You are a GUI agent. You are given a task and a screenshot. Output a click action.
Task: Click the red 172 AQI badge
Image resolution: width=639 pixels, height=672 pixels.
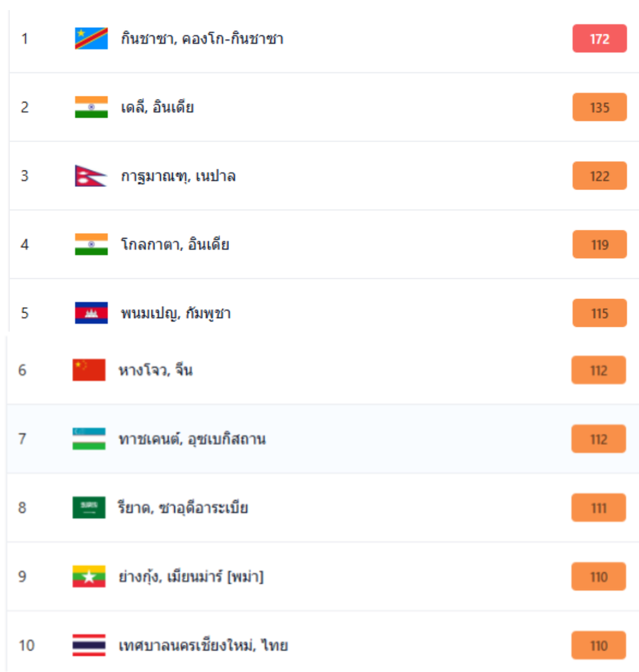pos(599,39)
